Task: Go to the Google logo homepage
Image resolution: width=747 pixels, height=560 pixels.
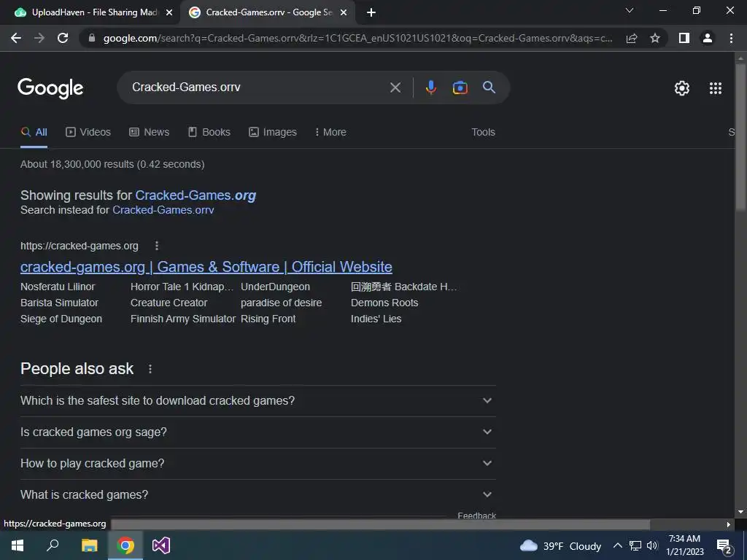Action: click(50, 88)
